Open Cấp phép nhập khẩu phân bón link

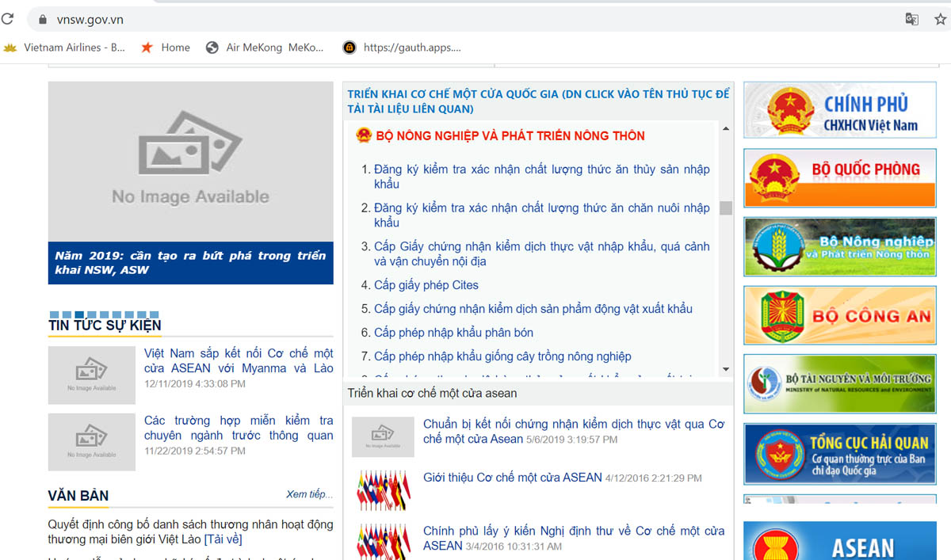click(454, 333)
